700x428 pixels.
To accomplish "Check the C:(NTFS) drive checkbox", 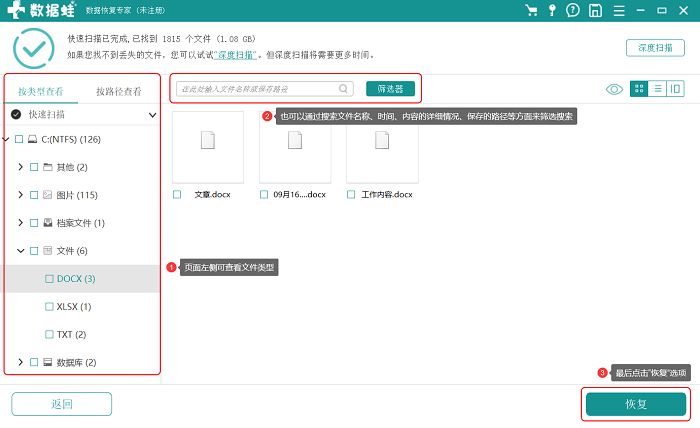I will 19,139.
